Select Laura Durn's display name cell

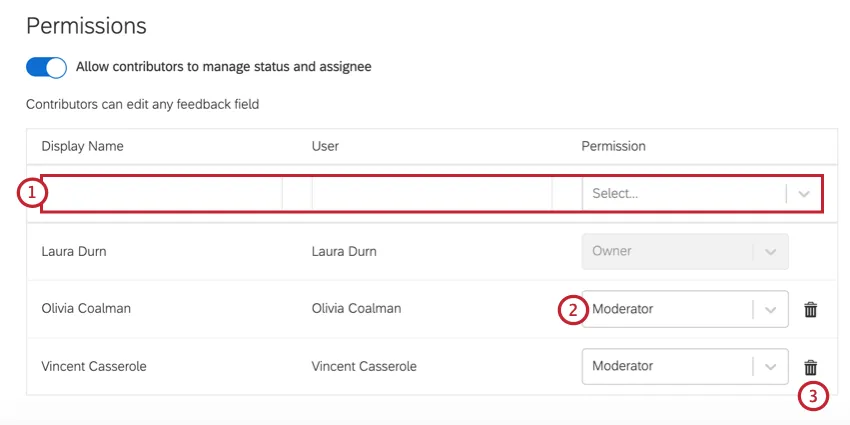click(x=74, y=252)
